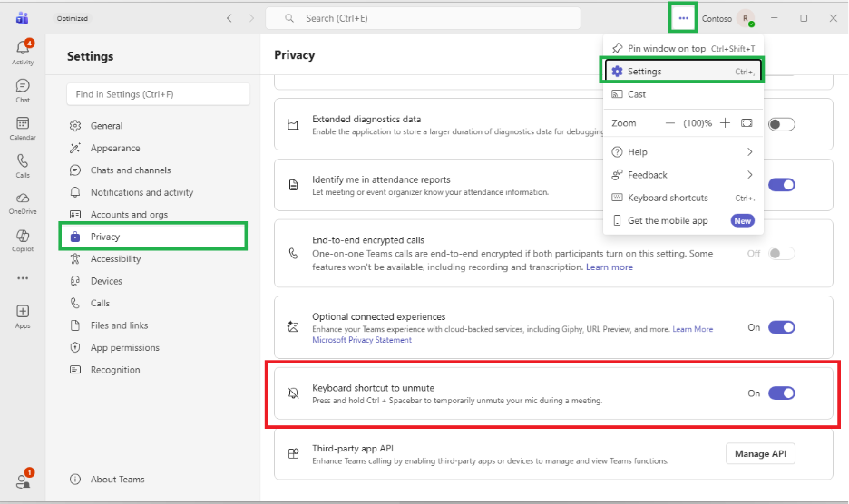849x504 pixels.
Task: Increase zoom with the plus button
Action: (x=725, y=123)
